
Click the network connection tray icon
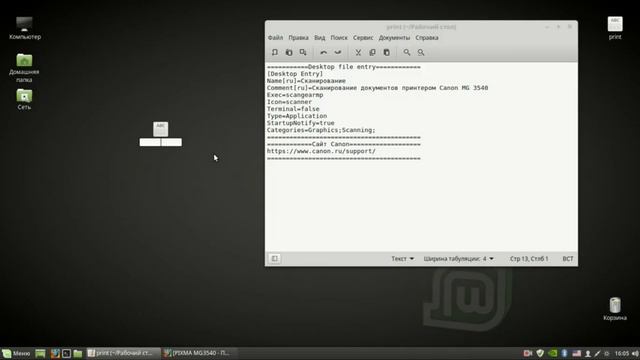point(597,353)
